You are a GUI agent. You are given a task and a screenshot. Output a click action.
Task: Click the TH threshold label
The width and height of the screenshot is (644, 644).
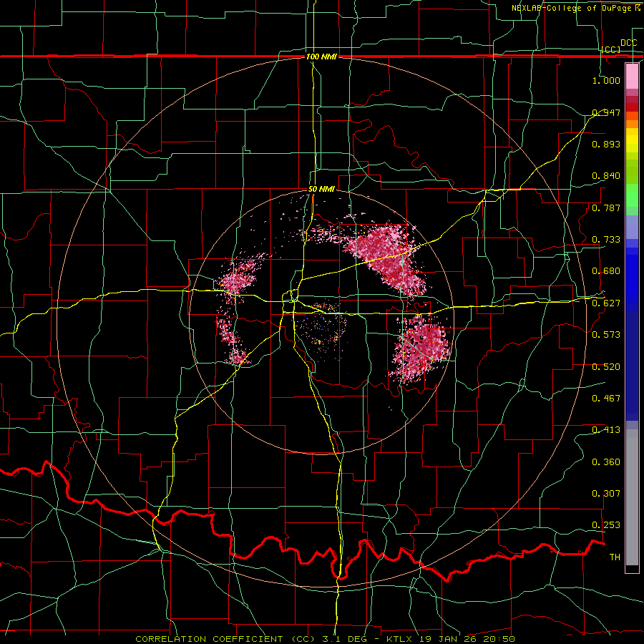[x=615, y=557]
